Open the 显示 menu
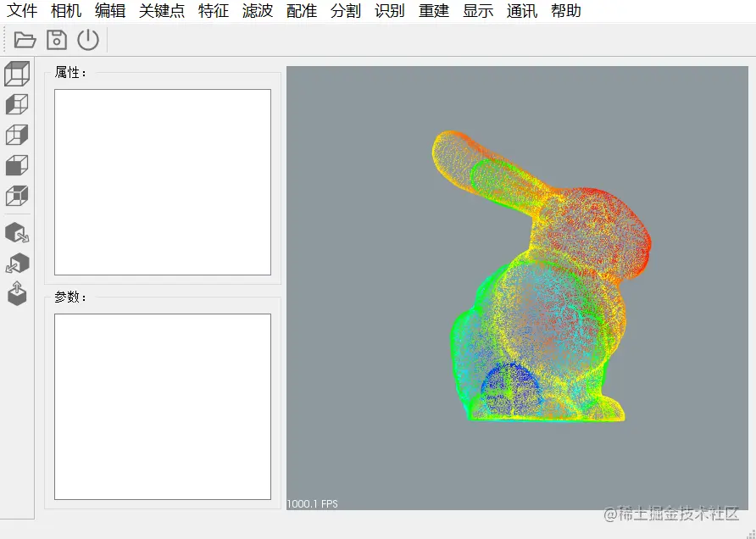This screenshot has height=539, width=756. click(478, 11)
